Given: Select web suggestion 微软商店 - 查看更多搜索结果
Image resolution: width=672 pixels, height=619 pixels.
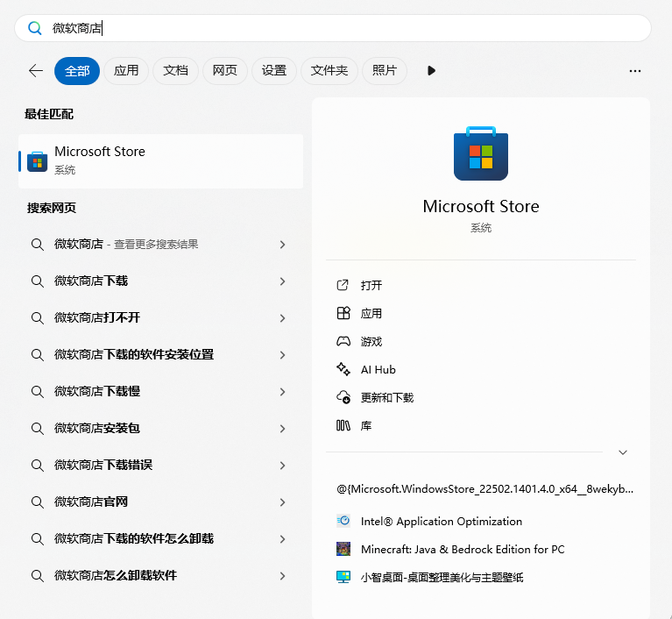Looking at the screenshot, I should (159, 245).
